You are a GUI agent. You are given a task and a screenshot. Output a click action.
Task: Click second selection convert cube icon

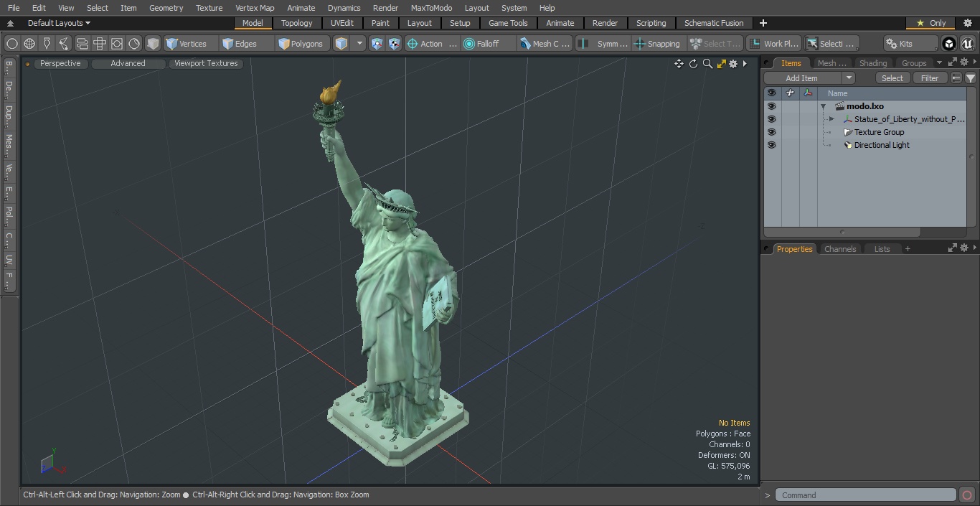click(x=394, y=44)
